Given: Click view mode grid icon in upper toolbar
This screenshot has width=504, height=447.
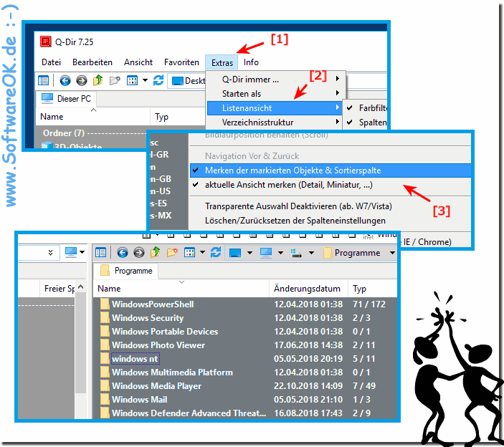Looking at the screenshot, I should point(132,80).
